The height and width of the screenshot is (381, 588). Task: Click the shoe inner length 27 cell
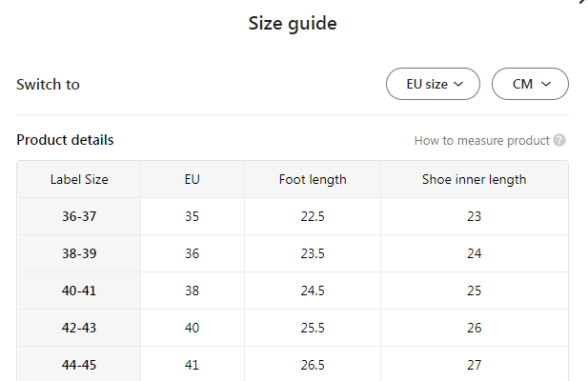[x=474, y=364]
